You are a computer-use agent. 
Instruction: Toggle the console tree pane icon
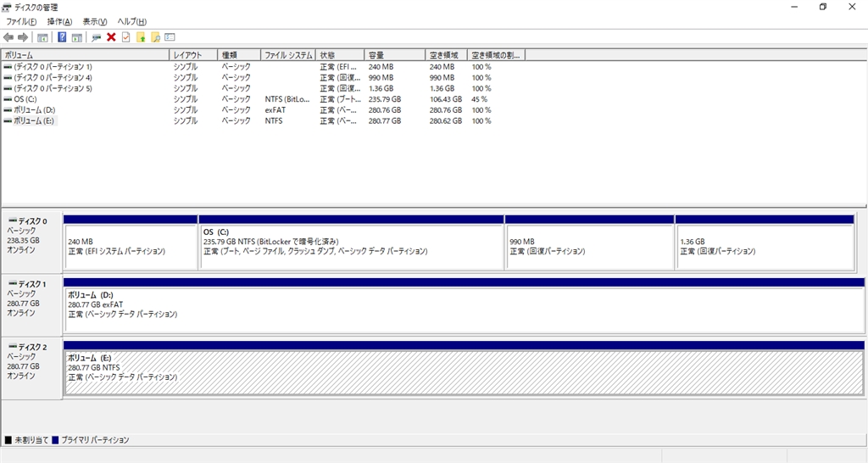tap(42, 37)
